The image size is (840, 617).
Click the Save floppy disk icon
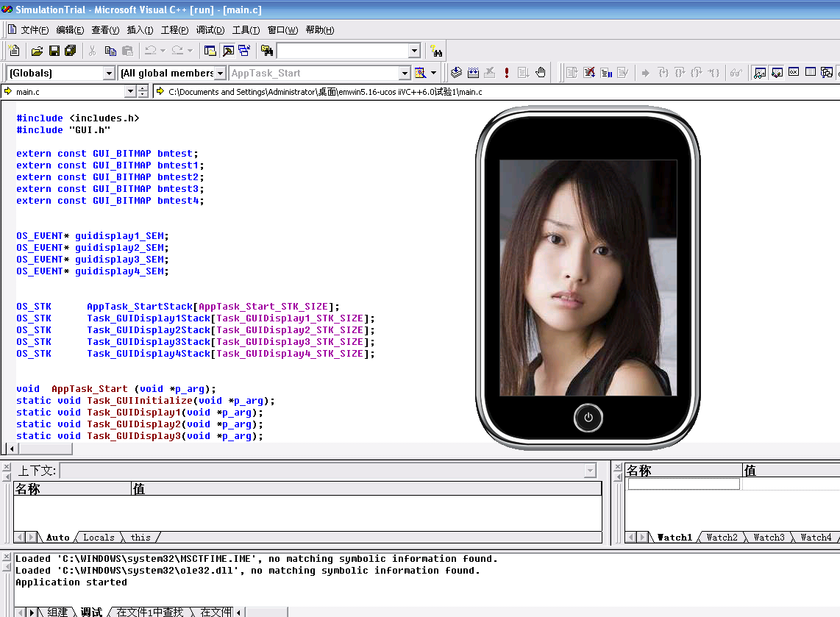click(x=54, y=51)
